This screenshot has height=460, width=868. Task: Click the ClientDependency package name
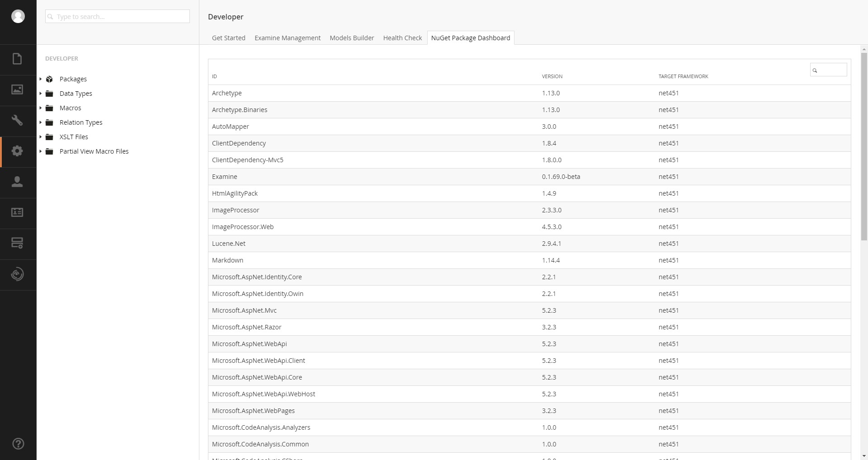click(239, 143)
